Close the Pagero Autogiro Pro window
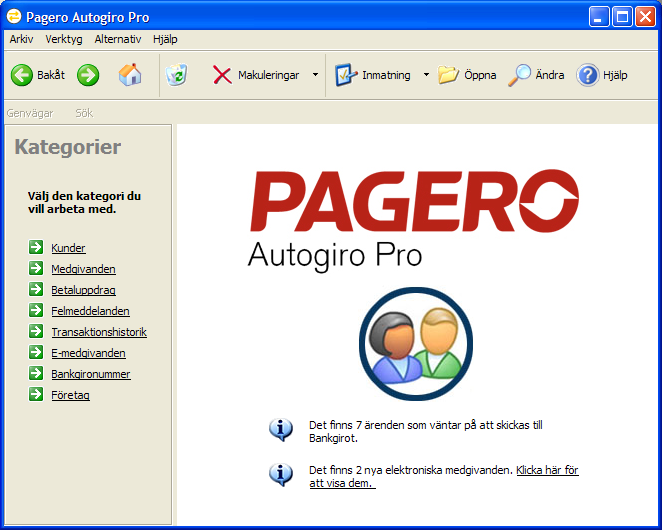 coord(645,17)
